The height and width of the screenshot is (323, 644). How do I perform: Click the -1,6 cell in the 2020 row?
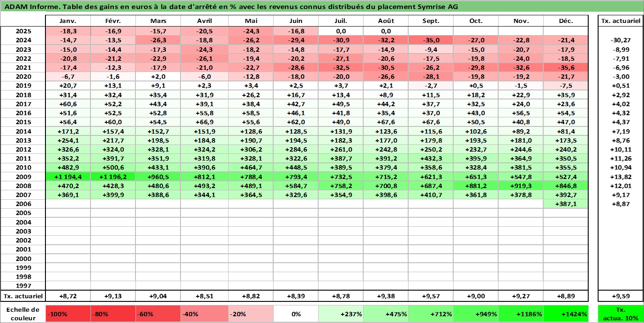tap(113, 76)
